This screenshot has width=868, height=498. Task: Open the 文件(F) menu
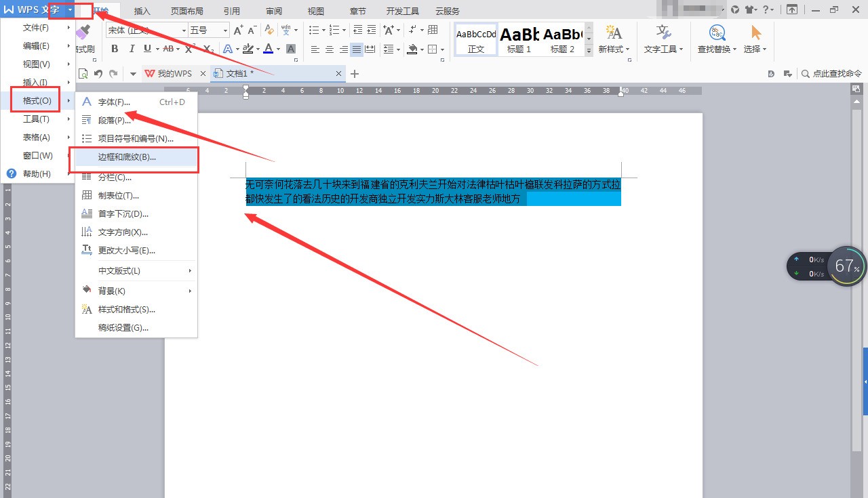point(37,28)
